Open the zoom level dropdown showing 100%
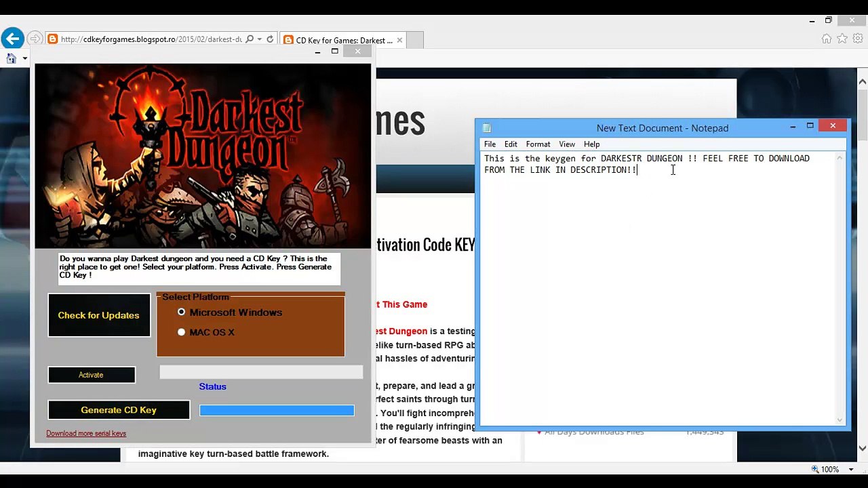868x488 pixels. [830, 469]
